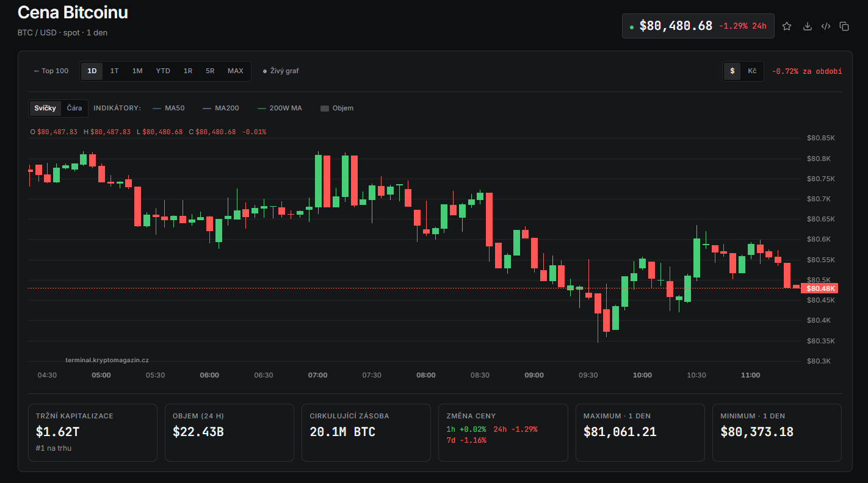
Task: Click the -0.72% za období text
Action: pos(806,71)
